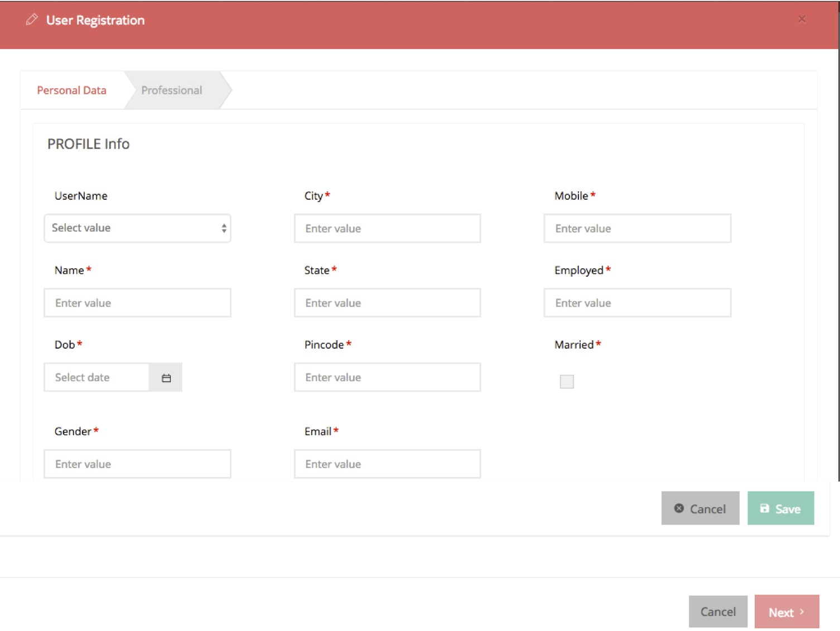Select the Personal Data tab
The height and width of the screenshot is (631, 840).
(x=71, y=90)
